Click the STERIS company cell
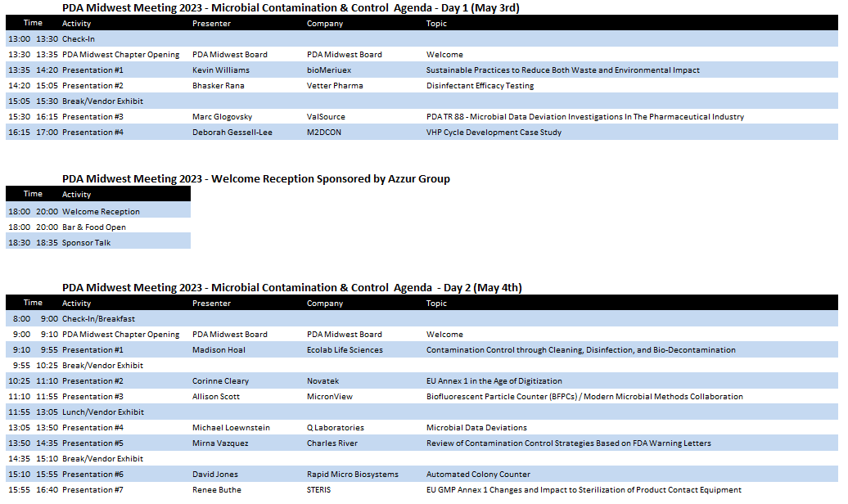Screen dimensions: 848x504 pyautogui.click(x=318, y=490)
